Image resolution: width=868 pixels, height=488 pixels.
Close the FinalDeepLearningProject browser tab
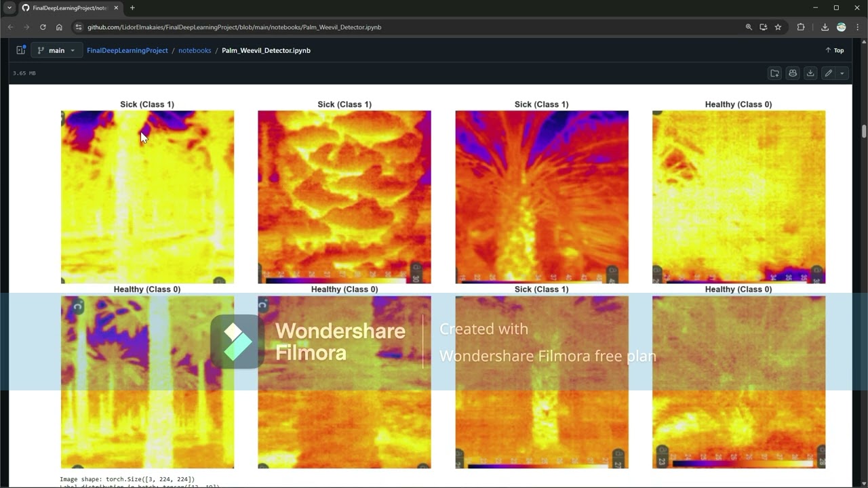tap(116, 8)
